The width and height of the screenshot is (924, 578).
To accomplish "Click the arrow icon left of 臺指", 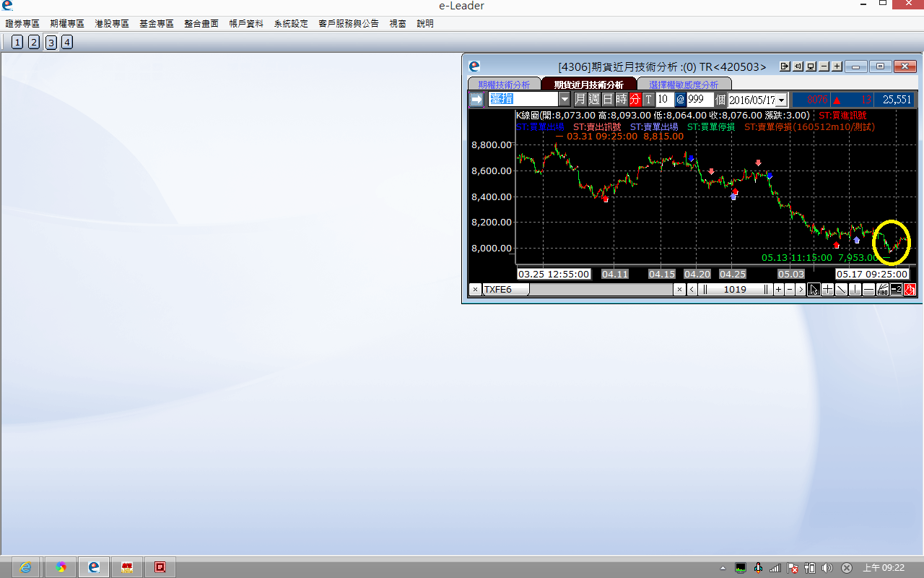I will coord(476,100).
